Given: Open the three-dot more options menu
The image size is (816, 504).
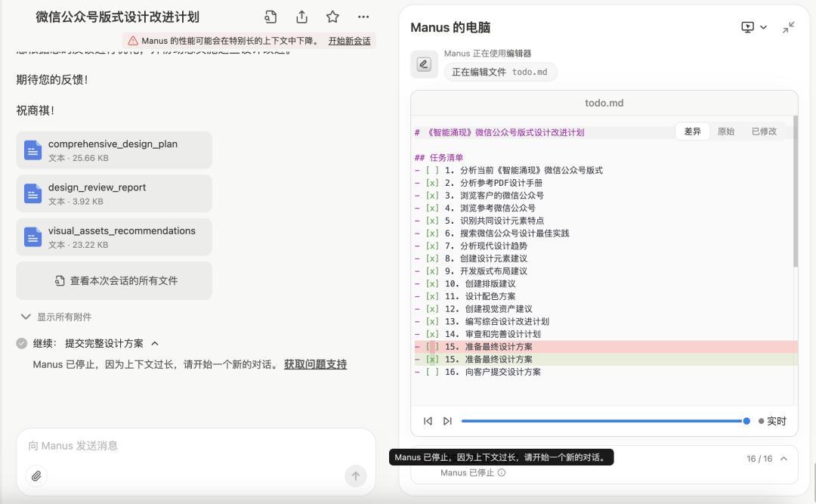Looking at the screenshot, I should [x=363, y=17].
